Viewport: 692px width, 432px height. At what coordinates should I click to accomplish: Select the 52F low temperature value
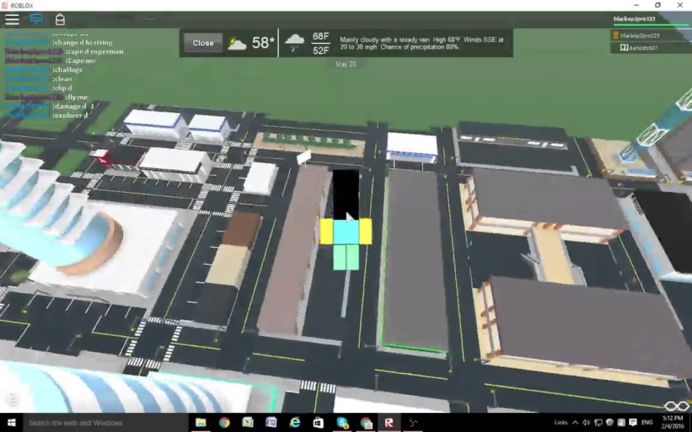(320, 50)
